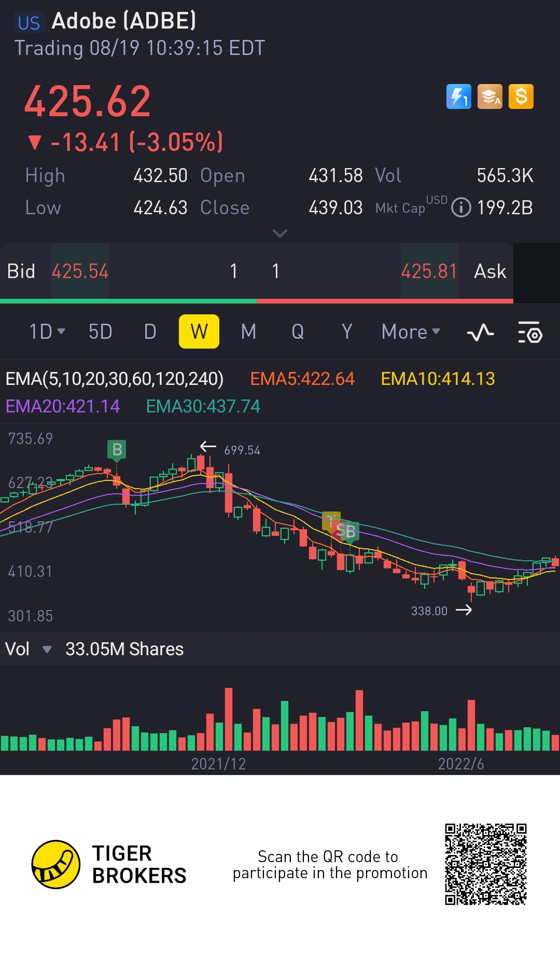560x954 pixels.
Task: Tap the 338.00 low price label
Action: (x=429, y=611)
